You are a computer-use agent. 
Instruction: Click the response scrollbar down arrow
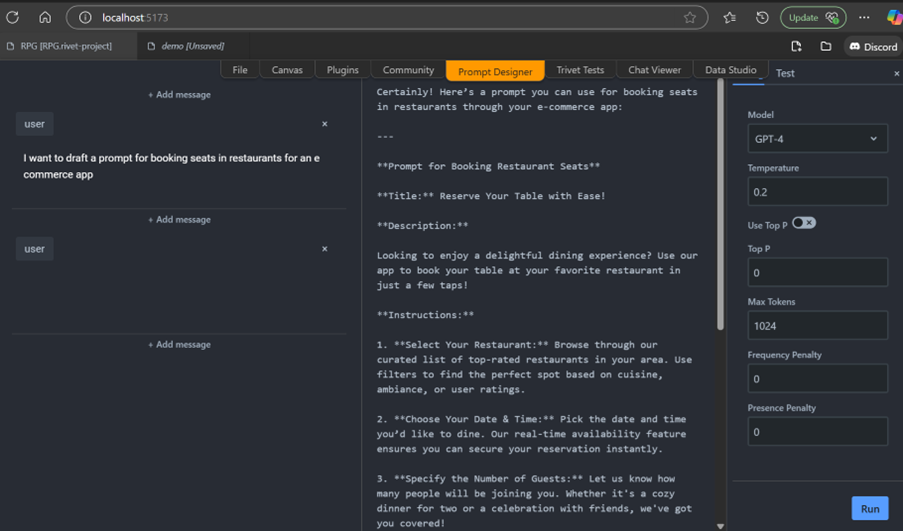click(x=720, y=526)
